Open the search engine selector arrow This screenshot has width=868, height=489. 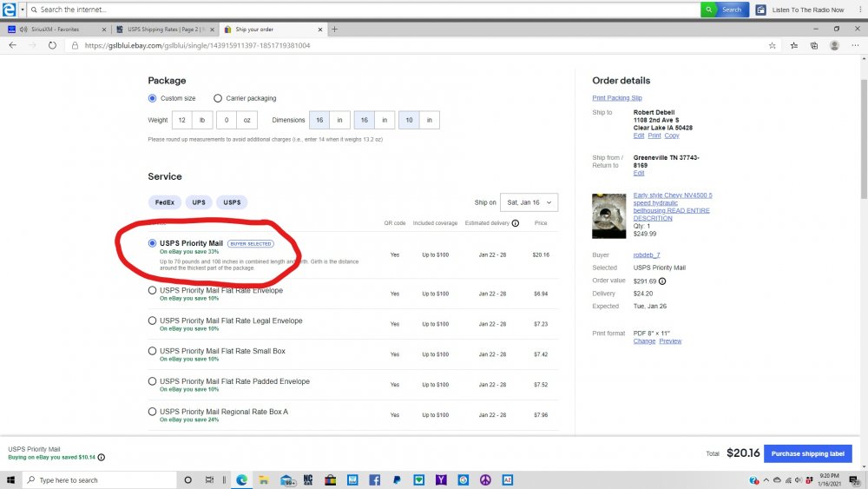[x=23, y=10]
